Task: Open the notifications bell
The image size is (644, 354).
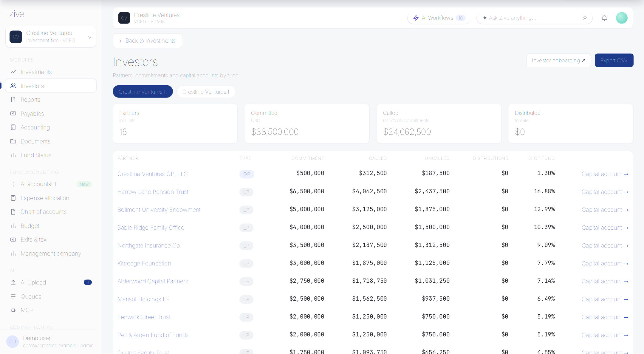Action: [x=604, y=18]
